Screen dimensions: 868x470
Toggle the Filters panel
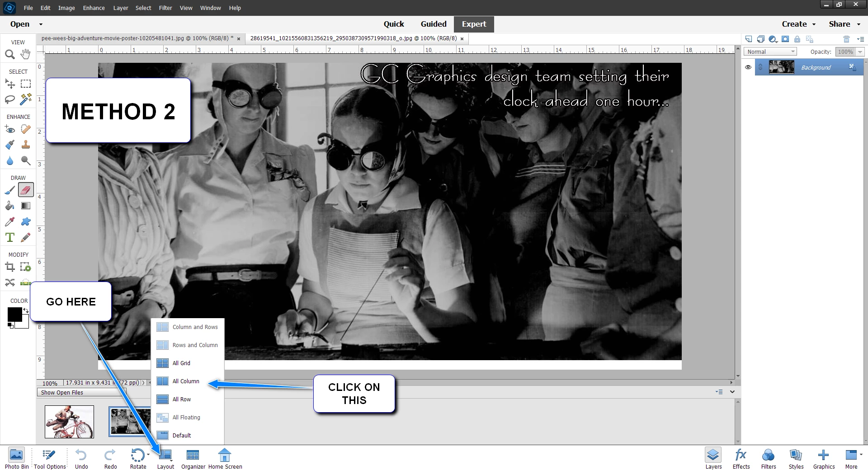(769, 459)
